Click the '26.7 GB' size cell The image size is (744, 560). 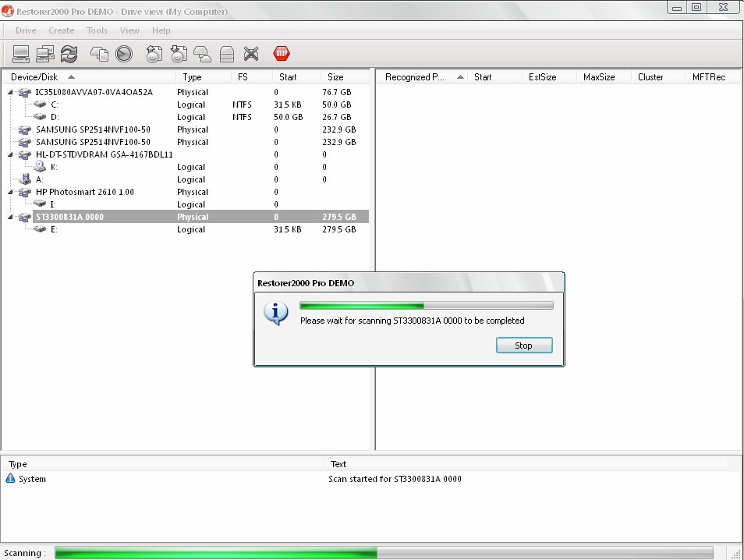(x=336, y=117)
